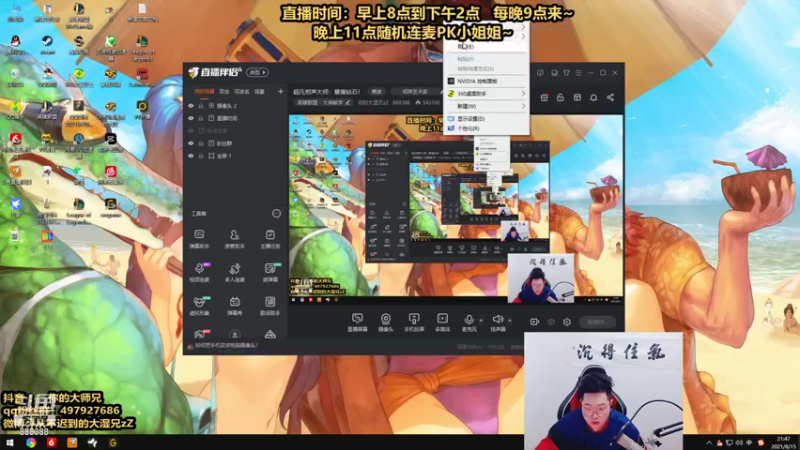The width and height of the screenshot is (800, 450).
Task: Lock the 直播时间 source layer
Action: [x=201, y=118]
